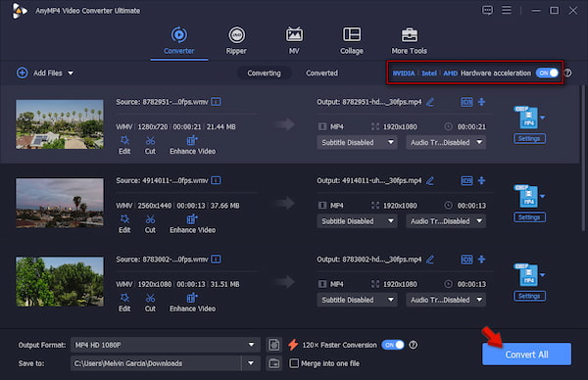588x380 pixels.
Task: Click the compress icon for output 8782951
Action: [482, 102]
